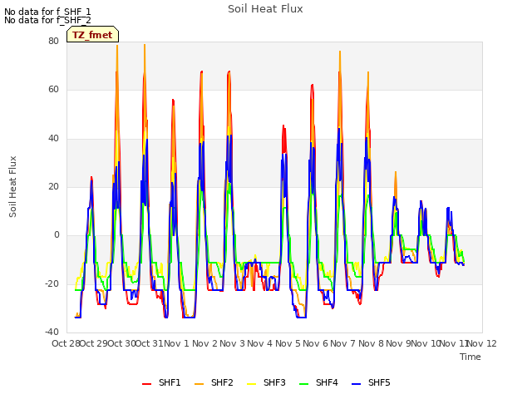532x399 pixels.
Task: Click the orange SHF2 peak on Nov 7
Action: [x=340, y=52]
